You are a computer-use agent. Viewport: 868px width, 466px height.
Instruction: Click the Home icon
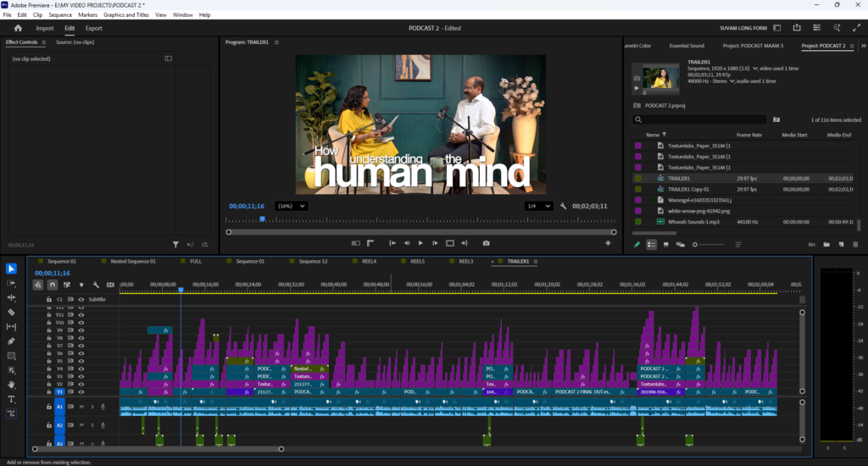pyautogui.click(x=19, y=28)
